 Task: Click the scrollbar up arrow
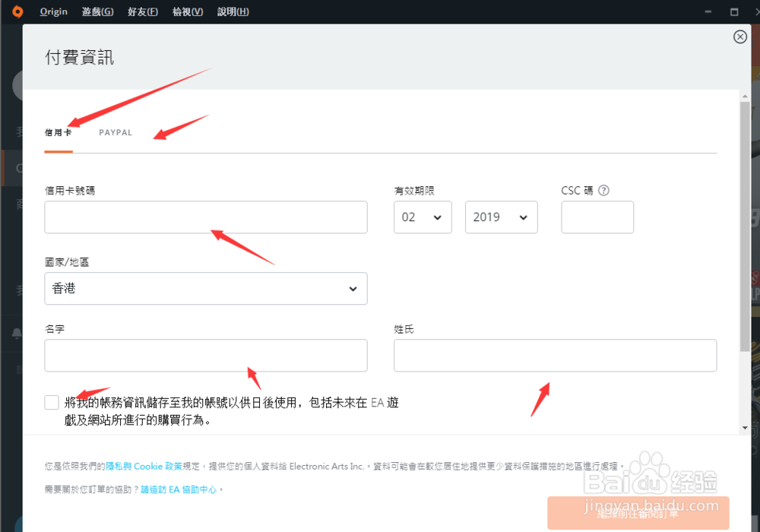745,96
